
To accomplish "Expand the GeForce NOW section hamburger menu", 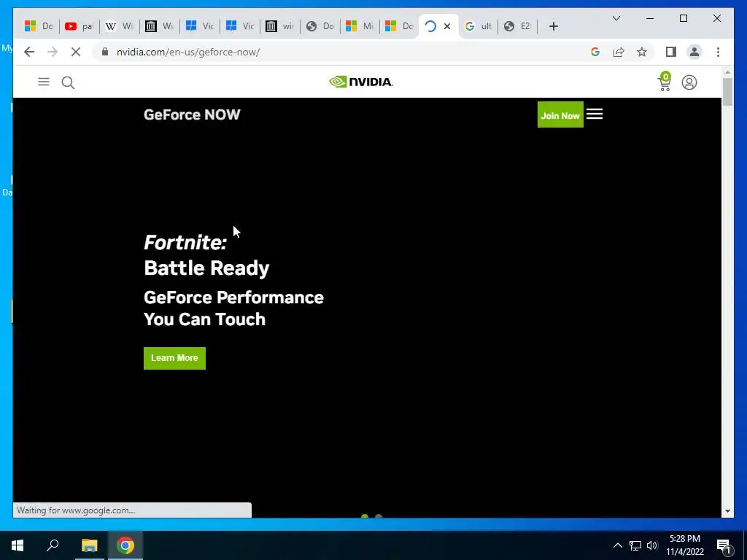I will tap(594, 114).
